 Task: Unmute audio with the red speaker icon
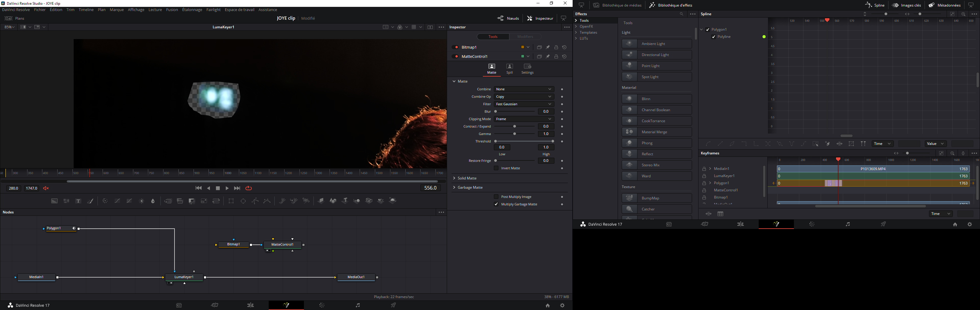tap(46, 188)
